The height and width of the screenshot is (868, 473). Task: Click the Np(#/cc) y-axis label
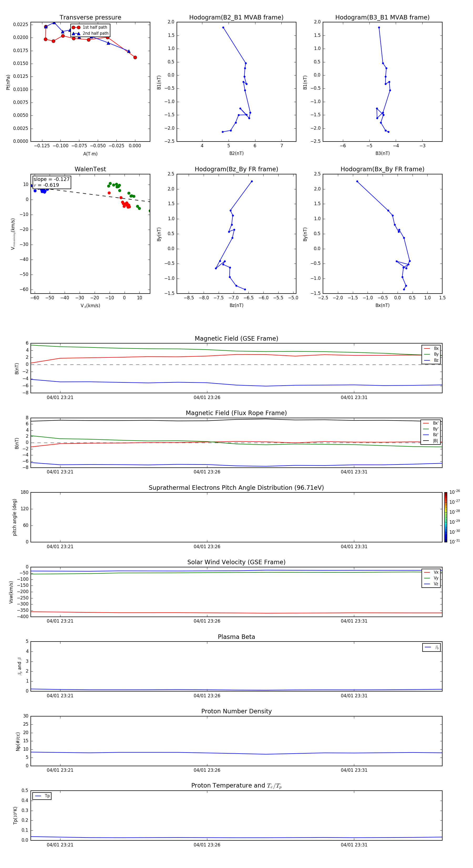[18, 741]
